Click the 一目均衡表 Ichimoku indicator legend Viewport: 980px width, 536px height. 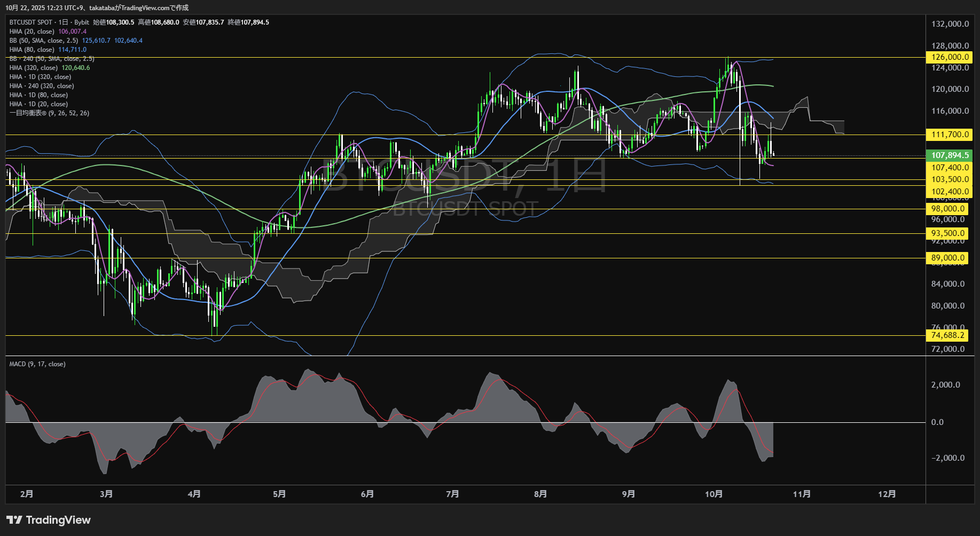pyautogui.click(x=49, y=113)
